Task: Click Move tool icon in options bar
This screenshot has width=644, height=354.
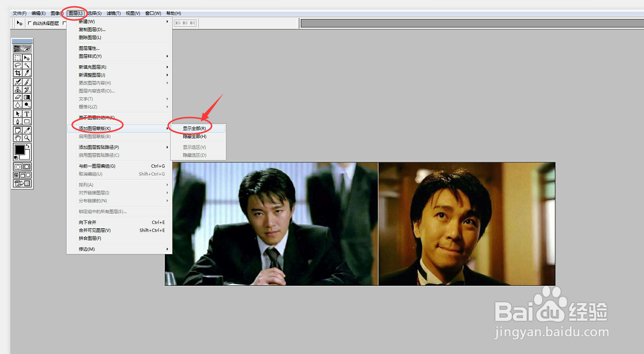Action: [20, 23]
